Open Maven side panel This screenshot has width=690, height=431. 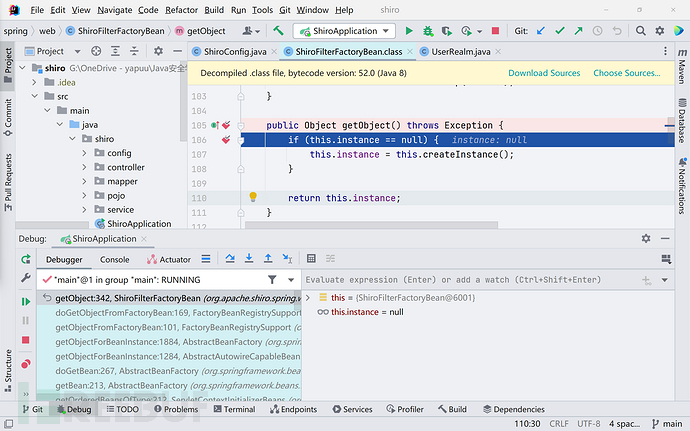pyautogui.click(x=682, y=66)
